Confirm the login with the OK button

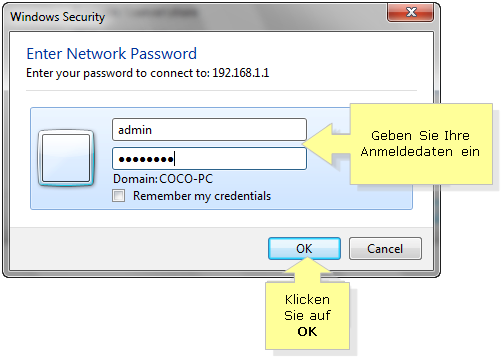click(304, 249)
